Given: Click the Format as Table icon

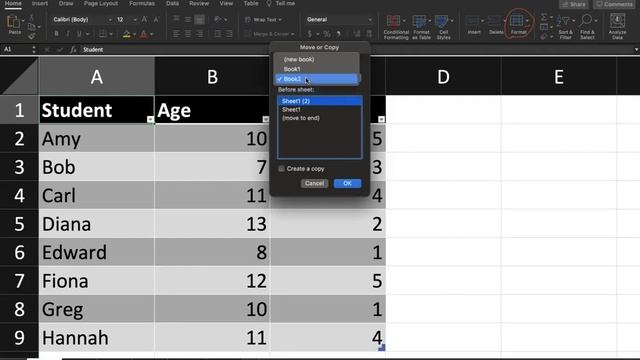Looking at the screenshot, I should tap(419, 21).
